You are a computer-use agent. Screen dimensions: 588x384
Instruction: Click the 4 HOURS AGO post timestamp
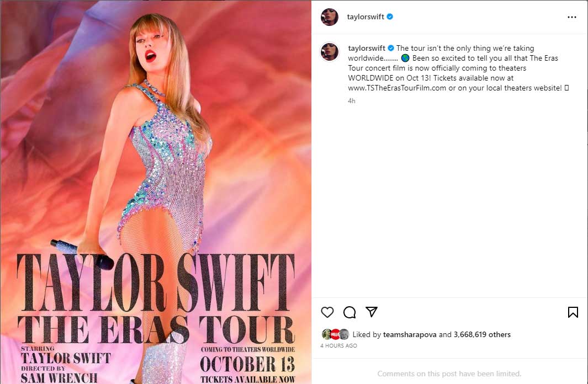coord(338,346)
